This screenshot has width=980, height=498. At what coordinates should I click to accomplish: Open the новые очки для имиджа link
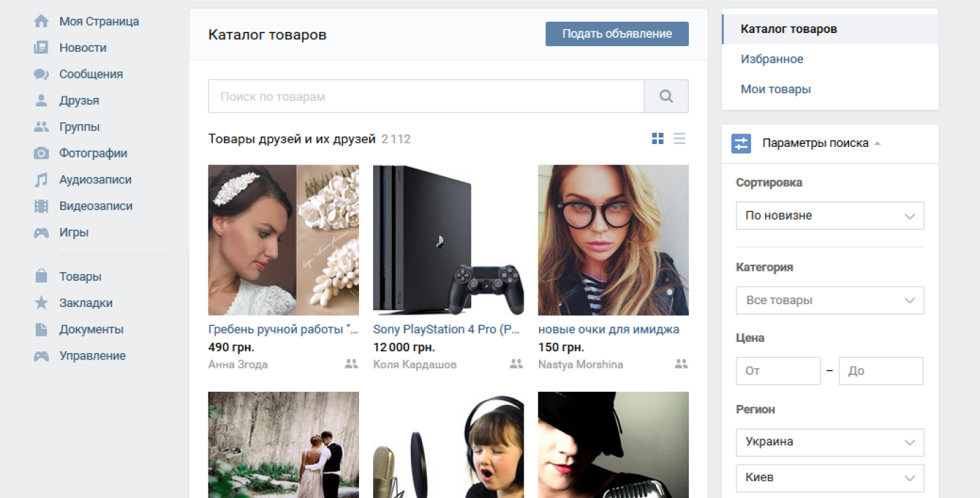(x=608, y=329)
